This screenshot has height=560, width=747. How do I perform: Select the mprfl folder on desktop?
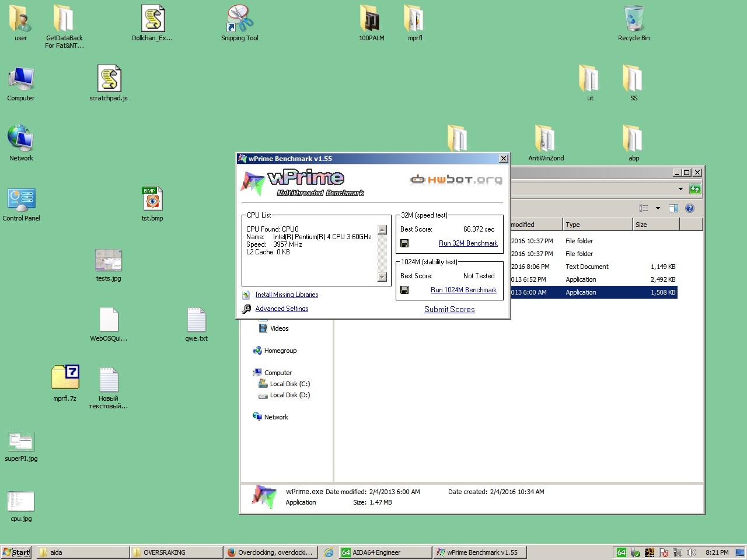click(415, 23)
